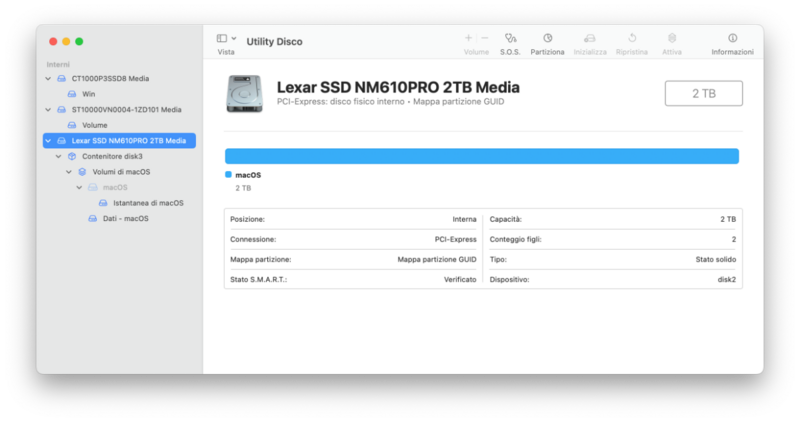Collapse the Lexar SSD NM610PRO disk tree
Screen dimensions: 800x422
pos(48,141)
